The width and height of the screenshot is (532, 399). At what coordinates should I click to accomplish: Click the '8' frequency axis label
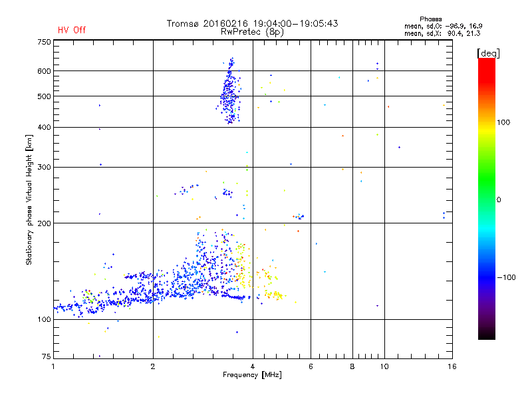click(352, 366)
